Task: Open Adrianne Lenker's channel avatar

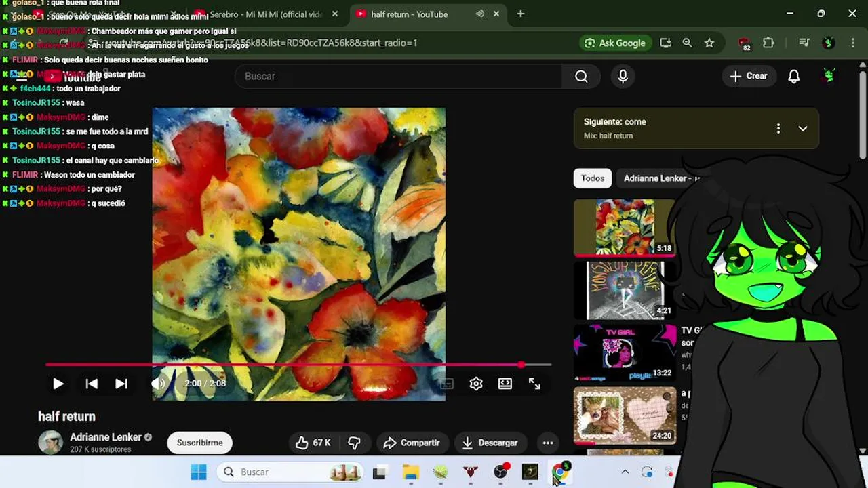Action: pos(50,443)
